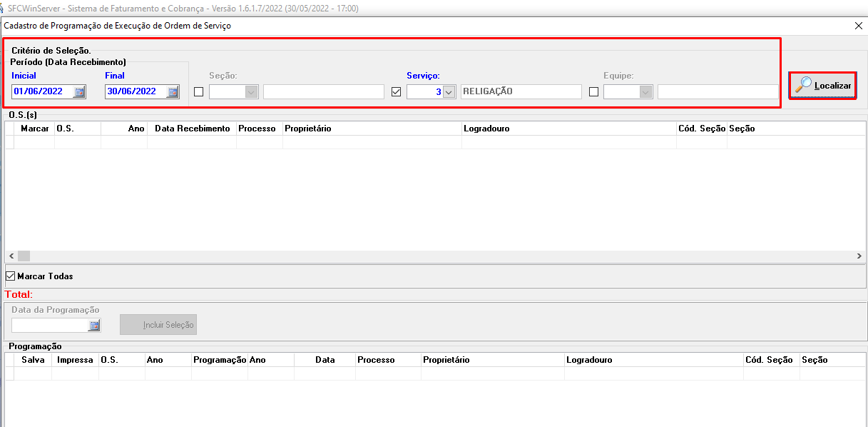Click the RELIGAÇÃO service description field
The width and height of the screenshot is (868, 427).
pos(521,91)
